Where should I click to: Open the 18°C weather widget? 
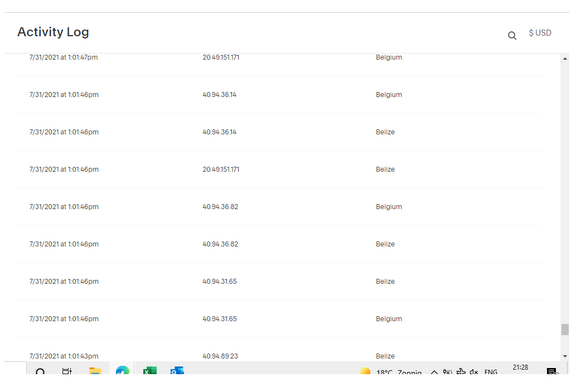(390, 371)
